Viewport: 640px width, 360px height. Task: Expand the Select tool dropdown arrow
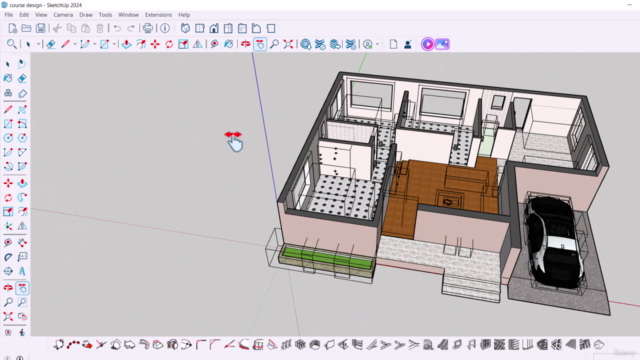tap(39, 44)
